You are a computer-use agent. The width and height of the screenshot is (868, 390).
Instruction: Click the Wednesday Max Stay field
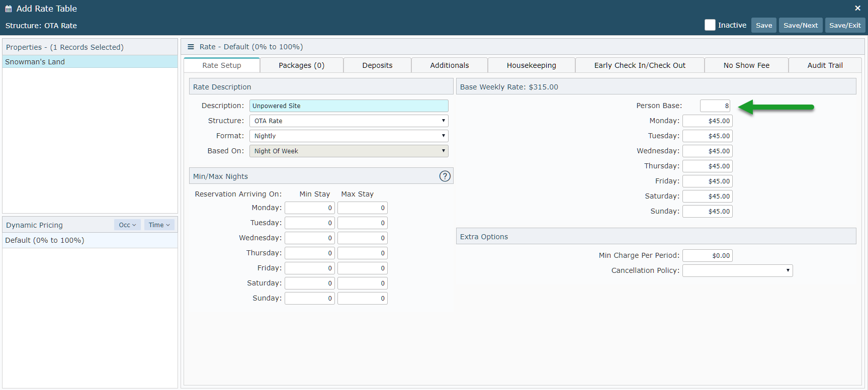click(363, 238)
